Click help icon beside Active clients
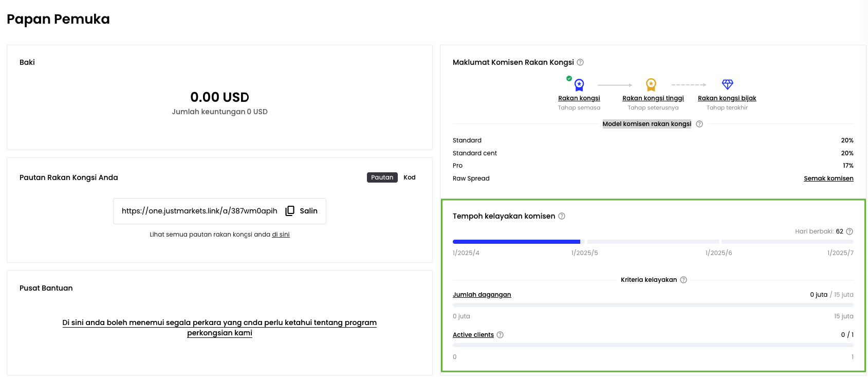 coord(500,335)
